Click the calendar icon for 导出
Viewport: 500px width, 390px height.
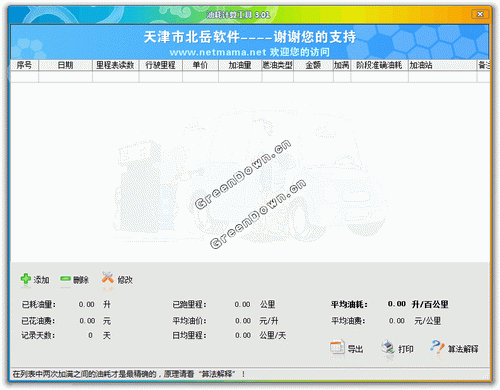[x=337, y=347]
